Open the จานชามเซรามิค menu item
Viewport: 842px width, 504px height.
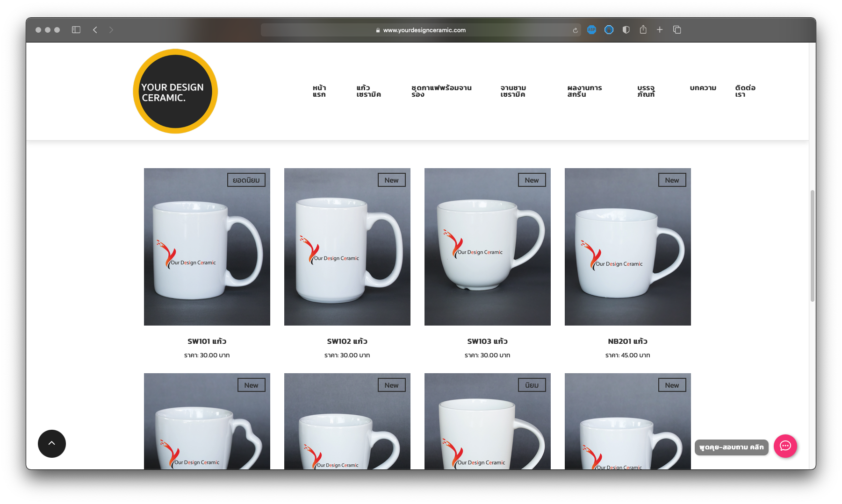coord(513,91)
